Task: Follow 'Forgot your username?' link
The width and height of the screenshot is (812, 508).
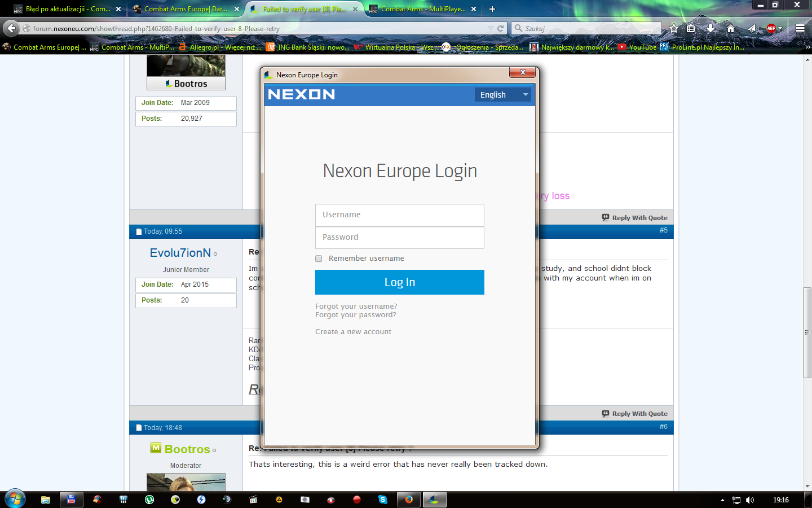Action: coord(356,306)
